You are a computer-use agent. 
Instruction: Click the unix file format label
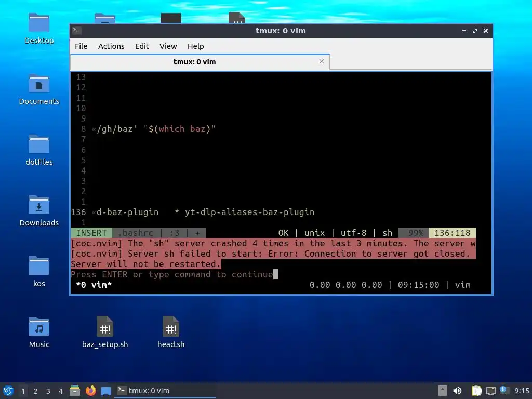point(314,233)
